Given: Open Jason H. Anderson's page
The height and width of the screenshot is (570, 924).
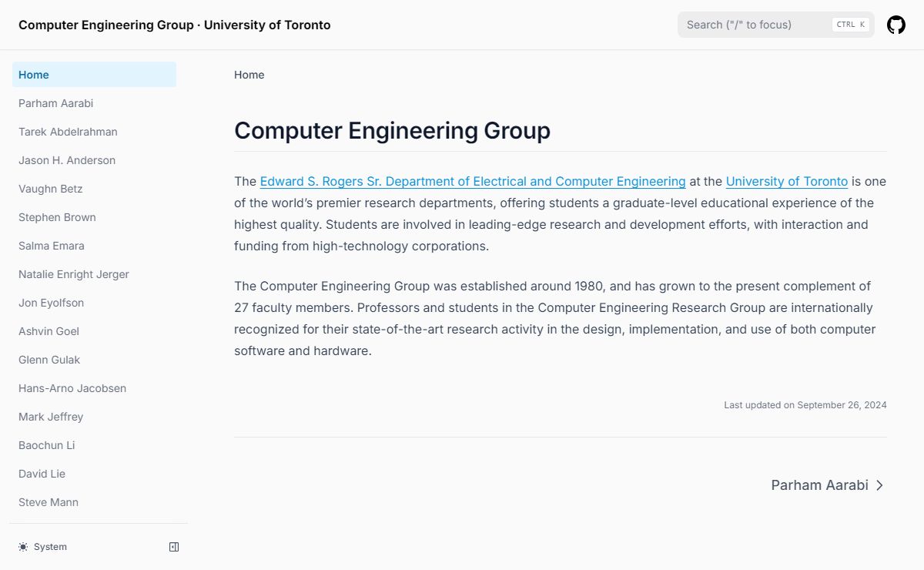Looking at the screenshot, I should 94,160.
